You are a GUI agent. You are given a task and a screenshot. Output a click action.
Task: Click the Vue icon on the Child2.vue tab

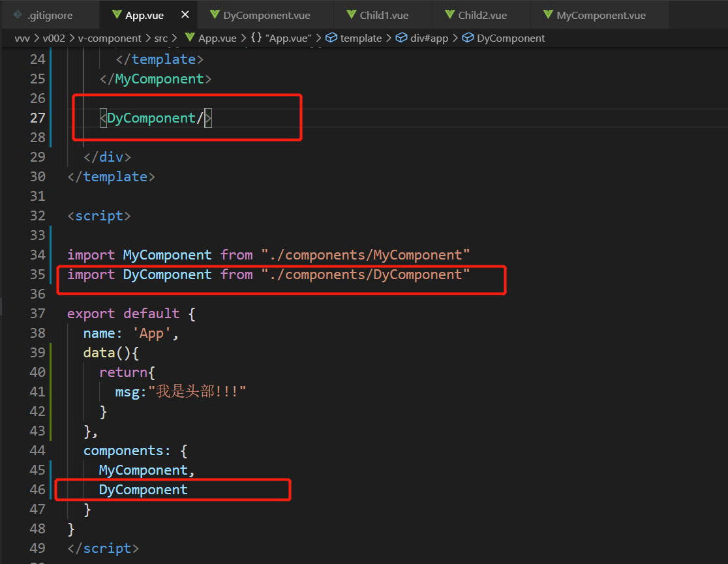click(x=449, y=15)
